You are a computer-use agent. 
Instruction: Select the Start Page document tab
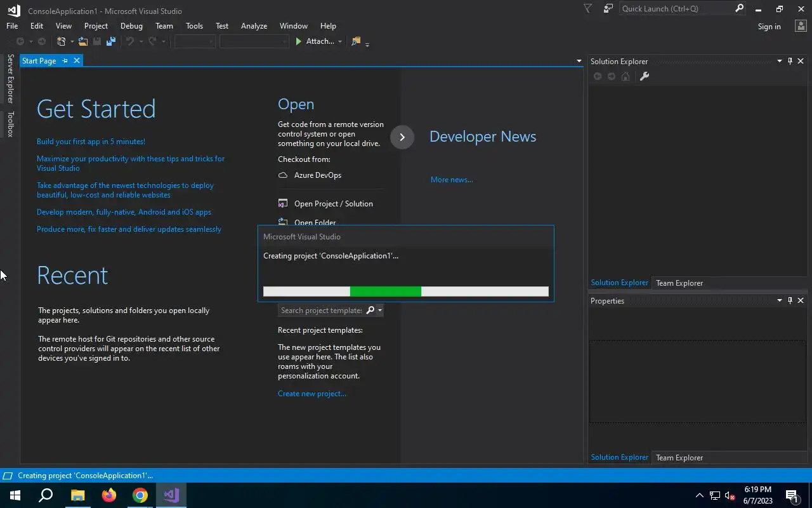[x=39, y=61]
